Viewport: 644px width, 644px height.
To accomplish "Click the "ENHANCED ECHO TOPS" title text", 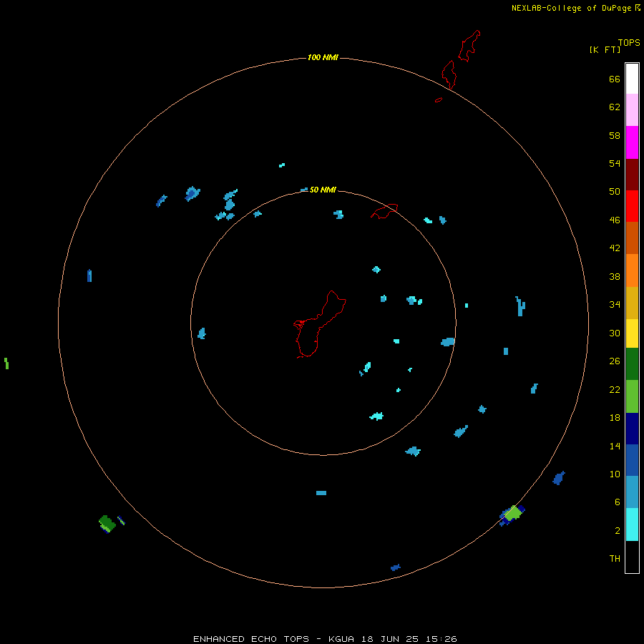I will tap(251, 639).
